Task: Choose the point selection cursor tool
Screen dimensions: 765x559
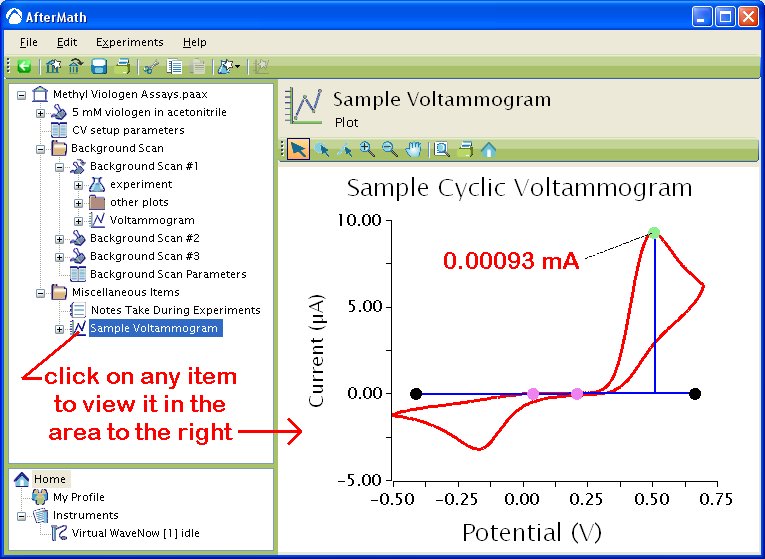Action: 322,149
